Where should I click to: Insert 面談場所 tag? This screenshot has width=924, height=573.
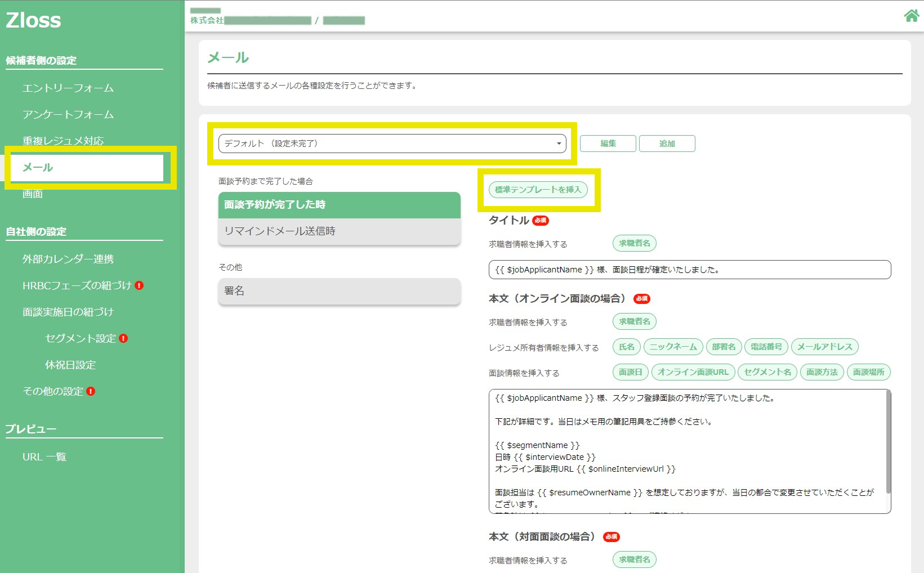(869, 372)
